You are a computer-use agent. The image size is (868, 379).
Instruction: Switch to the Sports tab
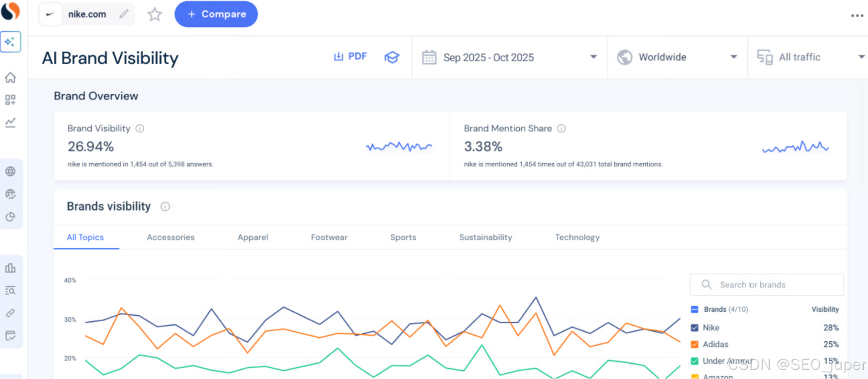click(403, 237)
